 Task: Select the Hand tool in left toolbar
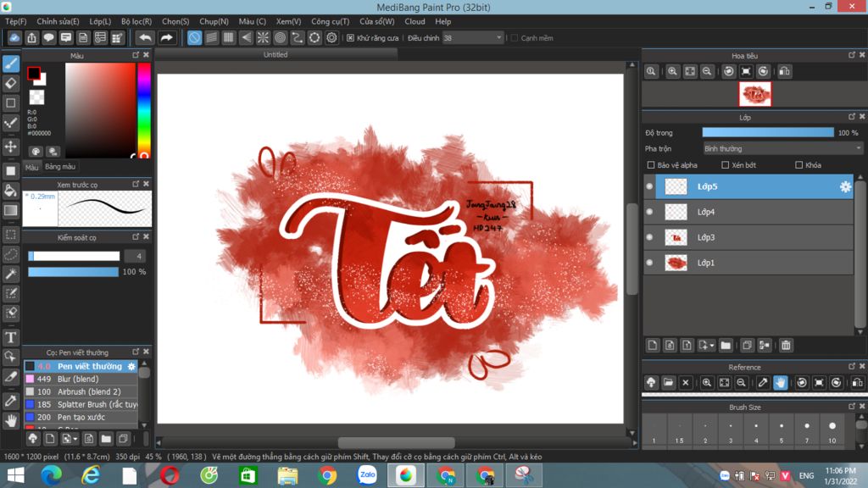[11, 420]
